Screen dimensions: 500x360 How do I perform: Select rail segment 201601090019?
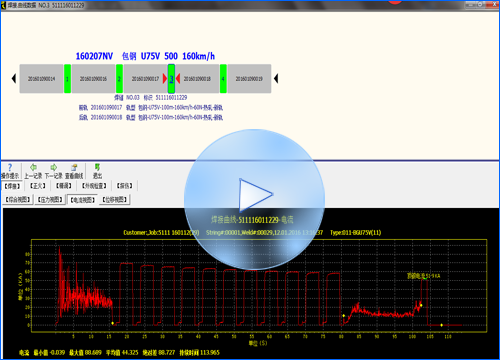pyautogui.click(x=249, y=79)
